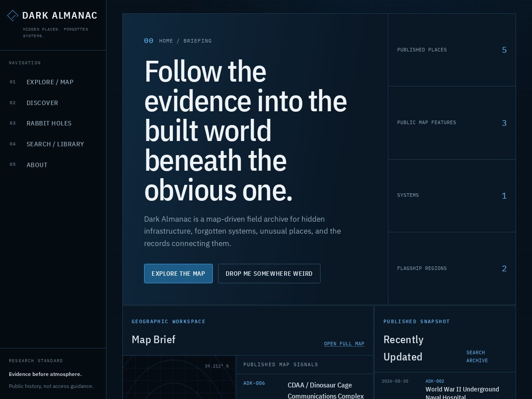Click the map preview thumbnail
Viewport: 532px width, 399px height.
tap(180, 377)
